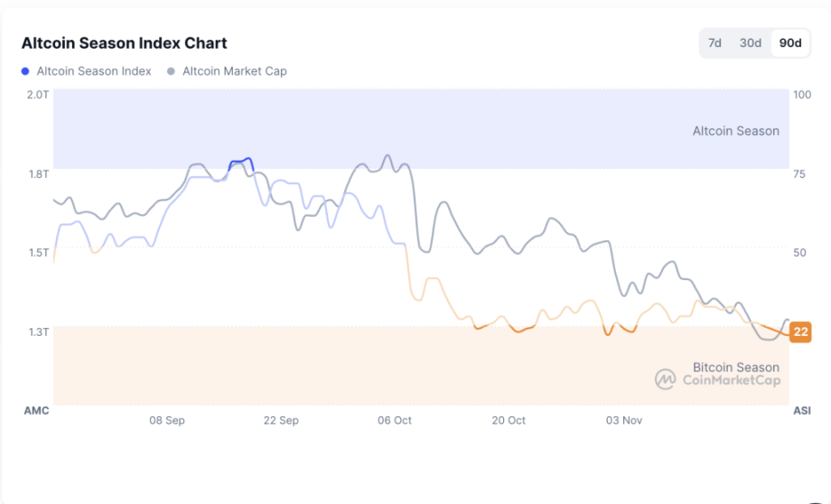Screen dimensions: 831x504
Task: Click the CoinMarketCap logo icon watermark
Action: [666, 379]
